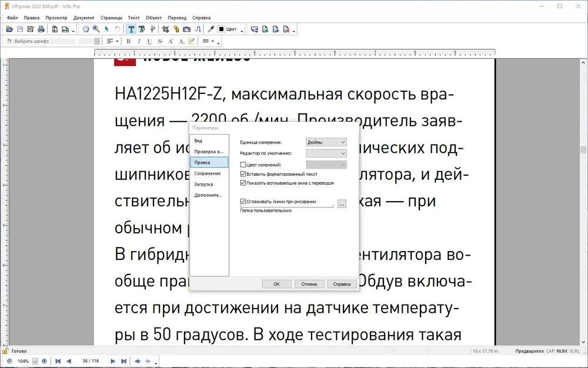Viewport: 588px width, 368px height.
Task: Open line spacing dropdown arrow
Action: click(x=213, y=41)
